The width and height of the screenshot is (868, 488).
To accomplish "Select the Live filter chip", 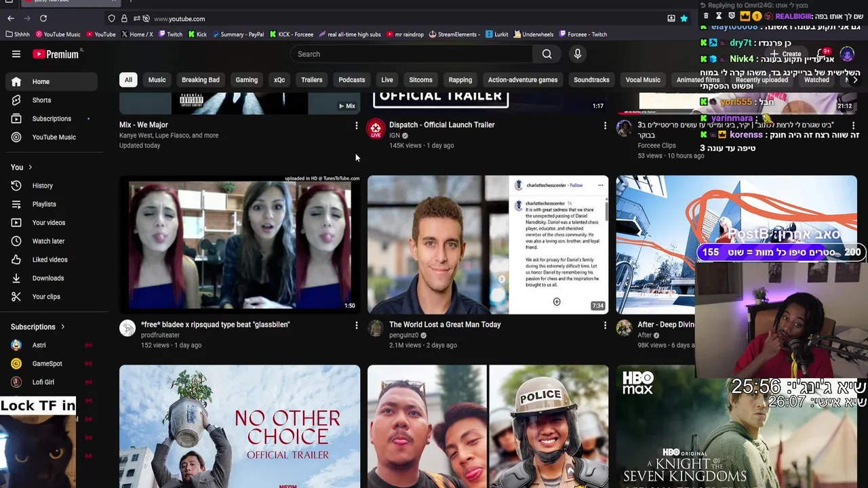I will (387, 80).
